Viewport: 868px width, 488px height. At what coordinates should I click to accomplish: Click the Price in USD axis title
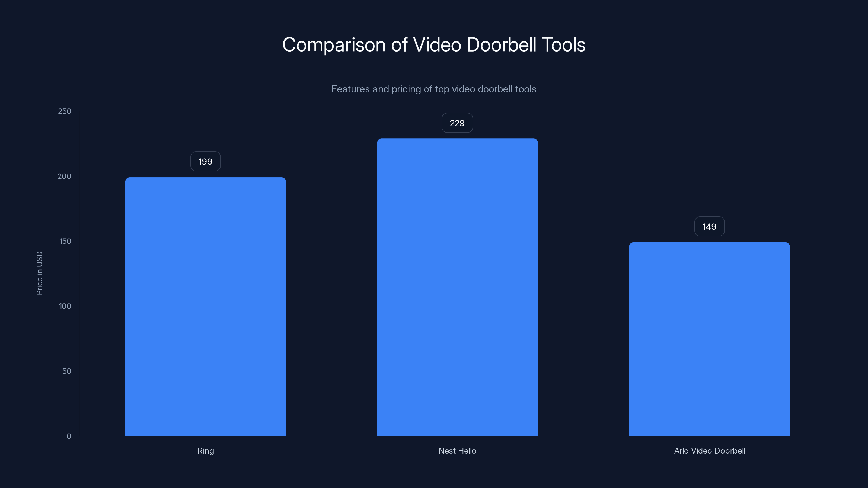tap(39, 273)
